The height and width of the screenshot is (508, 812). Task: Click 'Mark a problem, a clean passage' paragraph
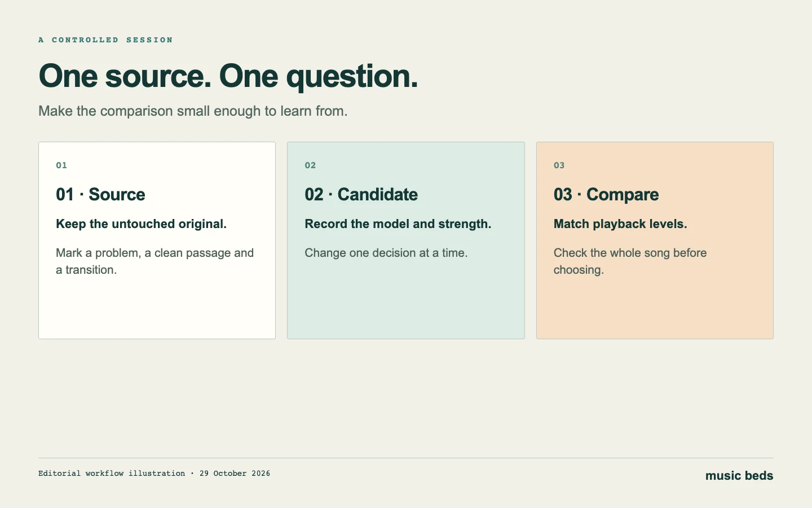pos(155,261)
